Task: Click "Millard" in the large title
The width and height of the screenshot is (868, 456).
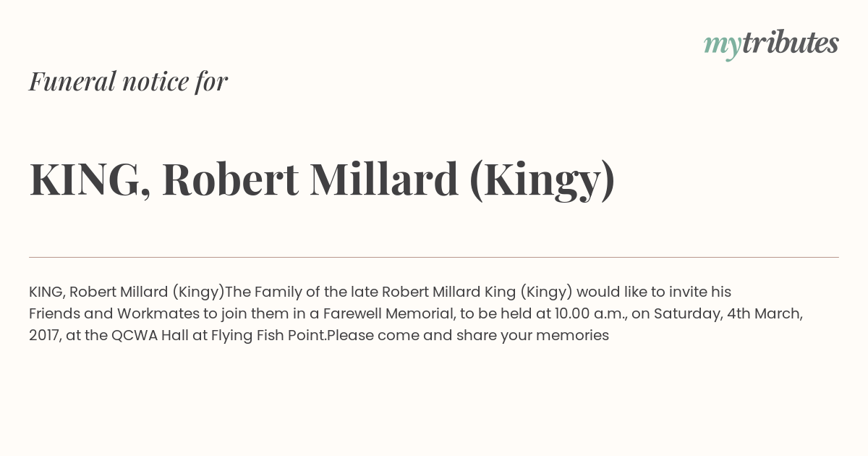Action: pos(384,179)
